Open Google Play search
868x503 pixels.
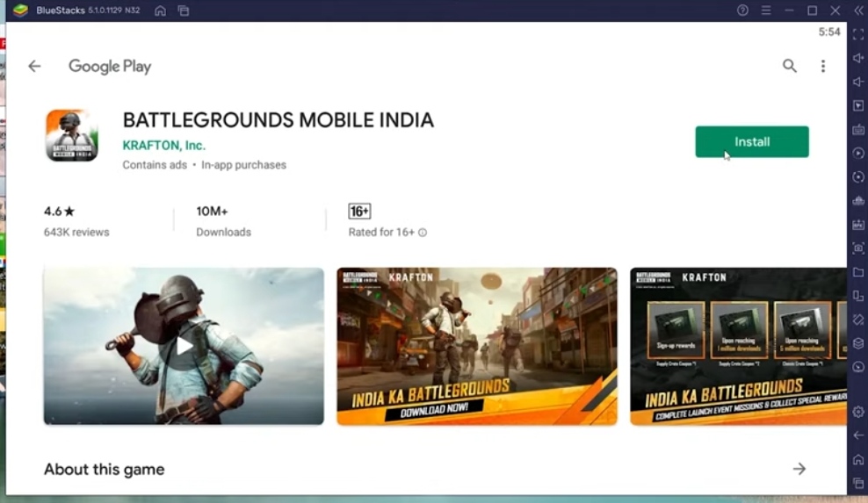point(789,66)
